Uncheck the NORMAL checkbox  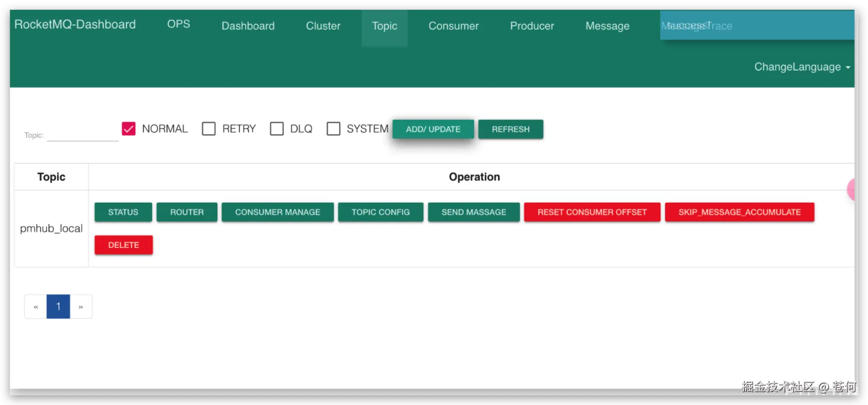point(129,129)
